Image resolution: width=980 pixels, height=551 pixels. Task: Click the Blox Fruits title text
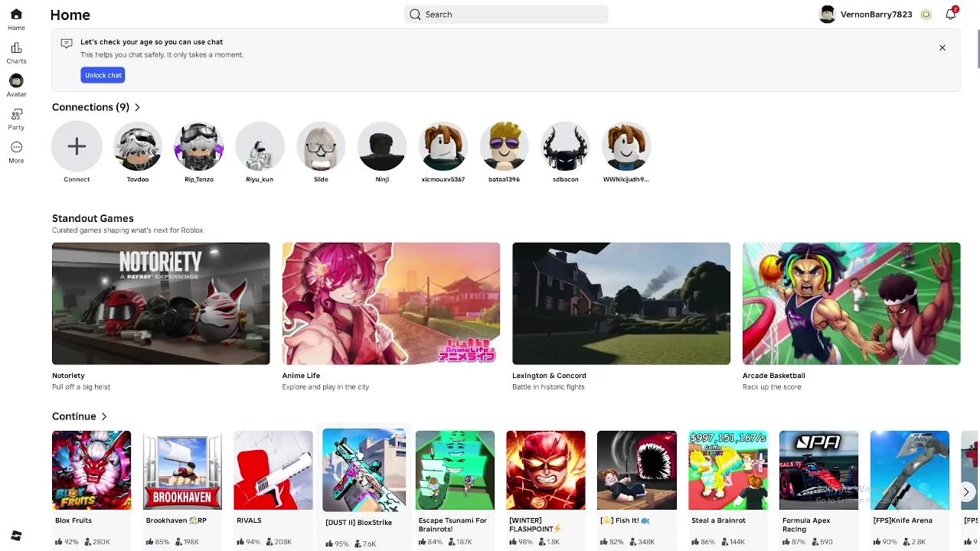73,520
